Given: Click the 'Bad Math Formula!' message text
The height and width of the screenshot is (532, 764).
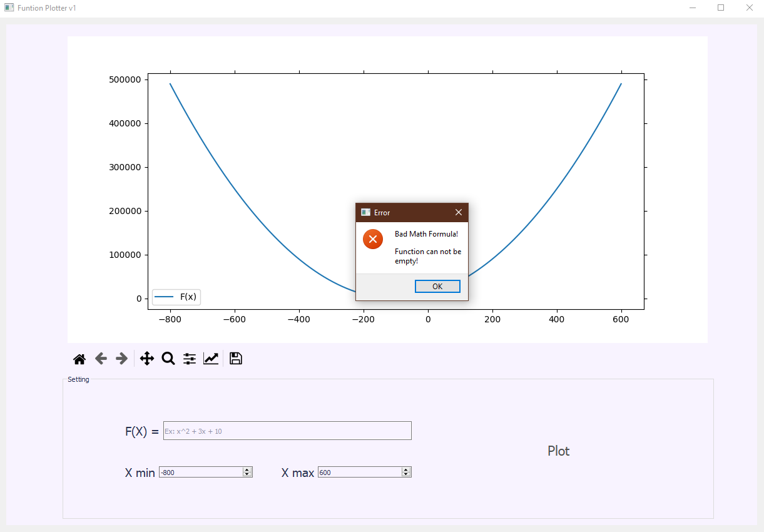Looking at the screenshot, I should (426, 234).
